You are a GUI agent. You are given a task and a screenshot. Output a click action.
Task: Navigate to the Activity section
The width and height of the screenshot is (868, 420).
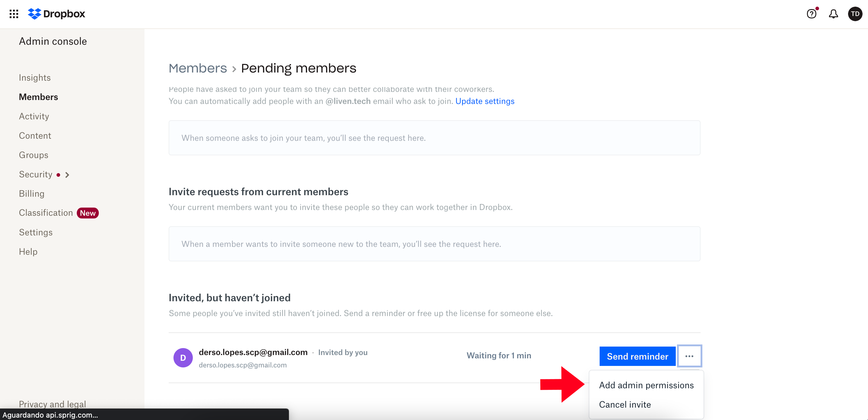click(34, 116)
